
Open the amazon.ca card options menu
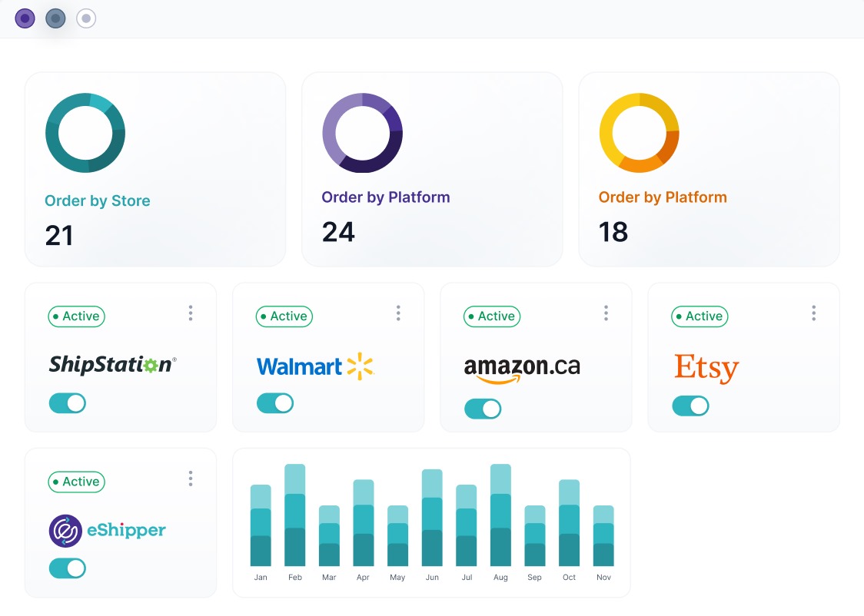(606, 313)
